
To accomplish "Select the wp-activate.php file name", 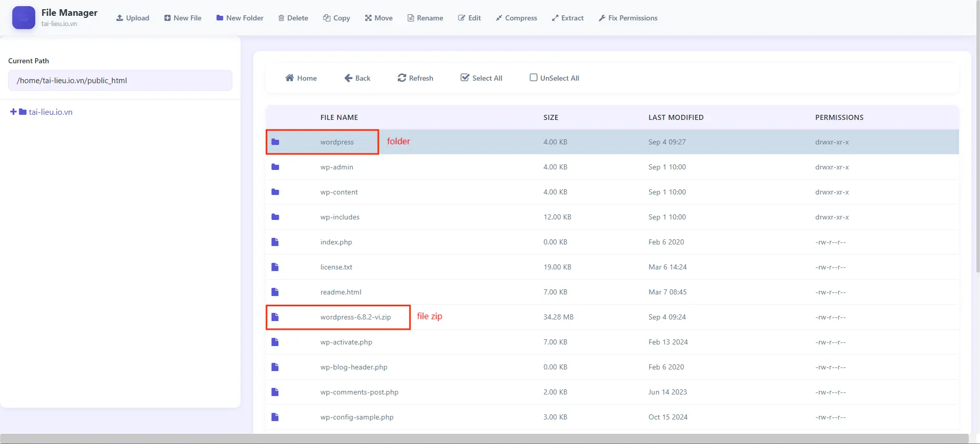I will (x=346, y=342).
